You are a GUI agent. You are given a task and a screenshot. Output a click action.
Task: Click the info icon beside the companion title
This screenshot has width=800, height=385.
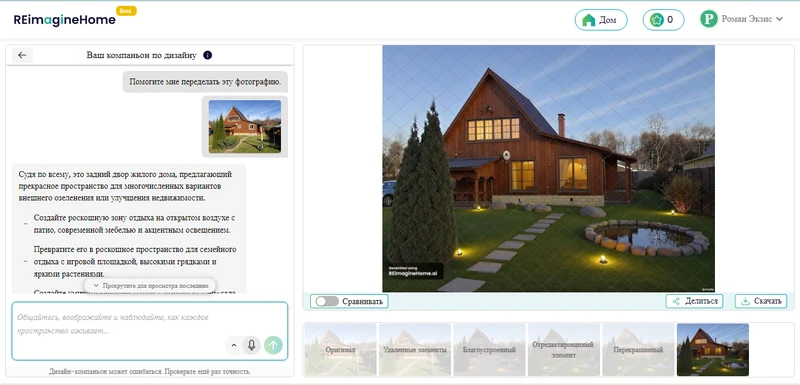click(x=207, y=55)
